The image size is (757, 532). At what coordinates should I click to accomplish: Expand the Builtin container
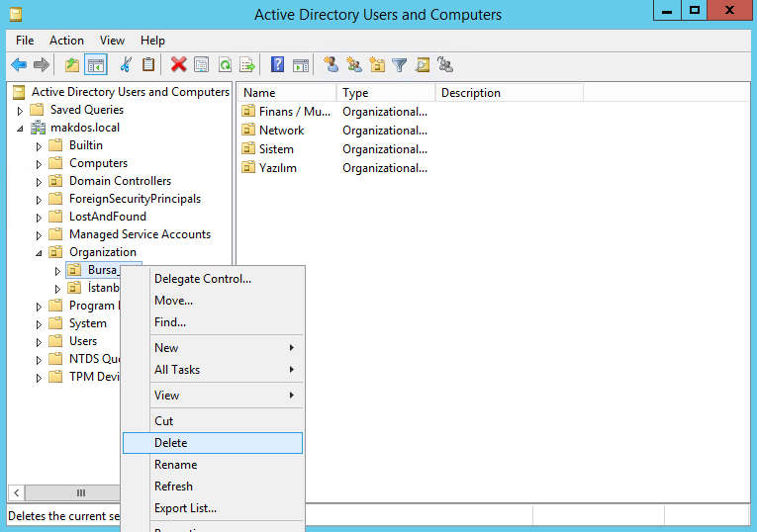pos(39,146)
